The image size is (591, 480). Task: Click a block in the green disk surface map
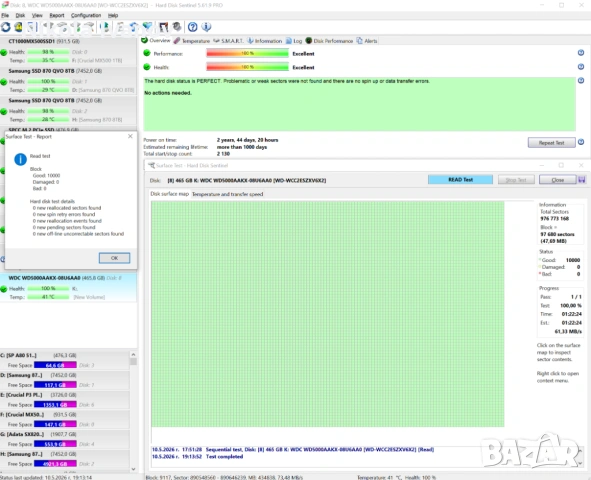click(x=327, y=313)
